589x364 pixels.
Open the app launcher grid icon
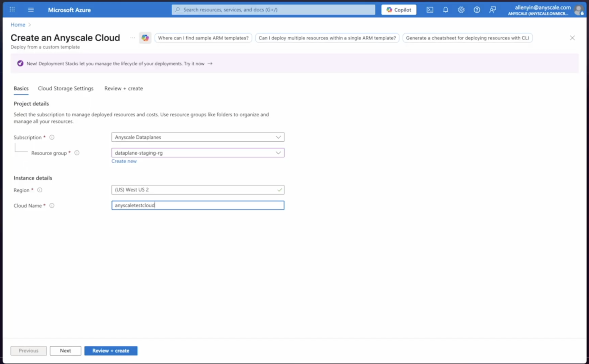click(x=12, y=9)
